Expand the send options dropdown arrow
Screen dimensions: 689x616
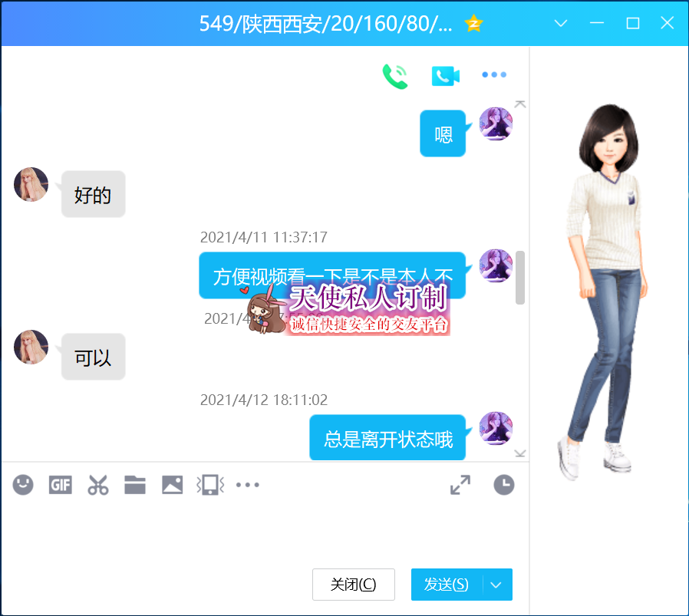click(496, 585)
